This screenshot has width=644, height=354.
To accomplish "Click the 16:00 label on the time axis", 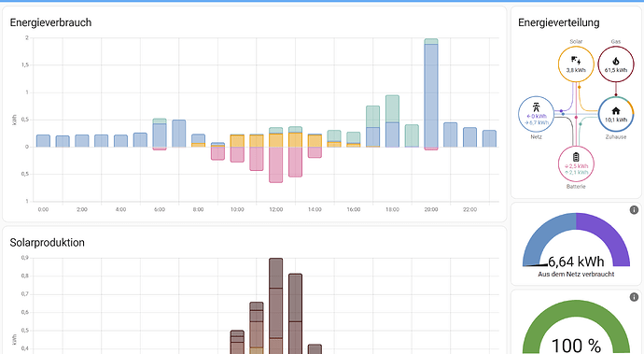I will point(353,209).
